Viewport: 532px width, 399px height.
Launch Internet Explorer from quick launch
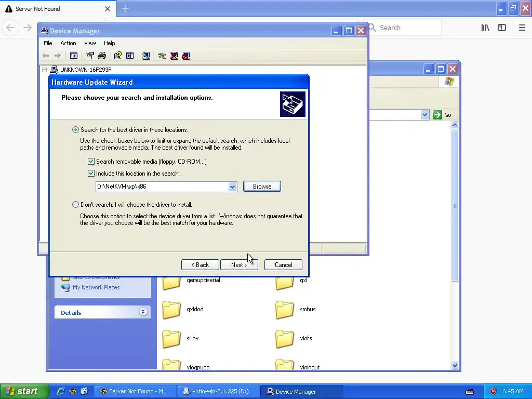click(x=61, y=391)
